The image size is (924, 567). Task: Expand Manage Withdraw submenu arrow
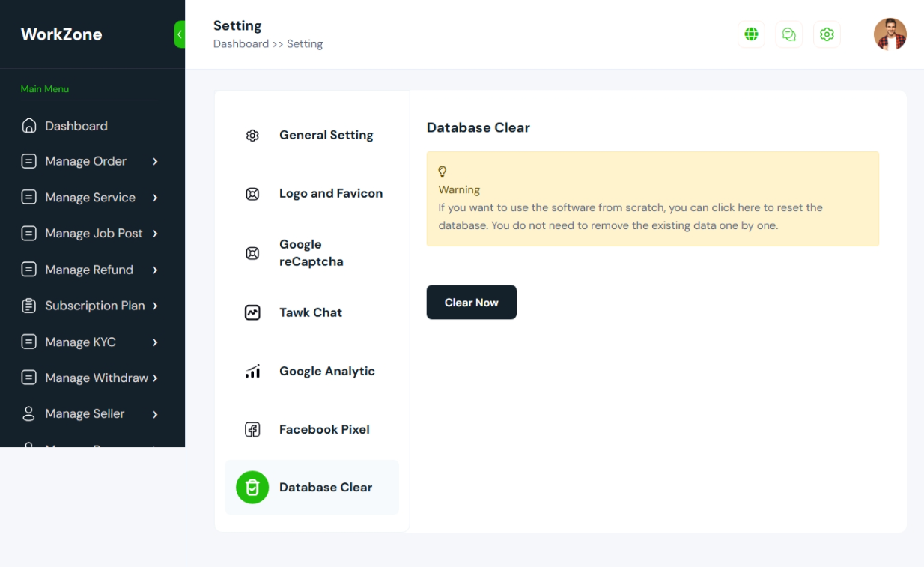coord(155,378)
